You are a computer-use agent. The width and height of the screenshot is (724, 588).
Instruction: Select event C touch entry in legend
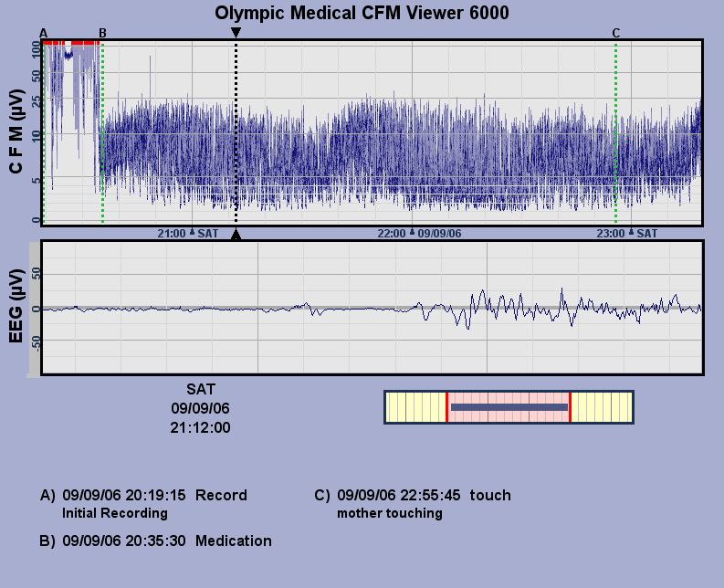[413, 495]
